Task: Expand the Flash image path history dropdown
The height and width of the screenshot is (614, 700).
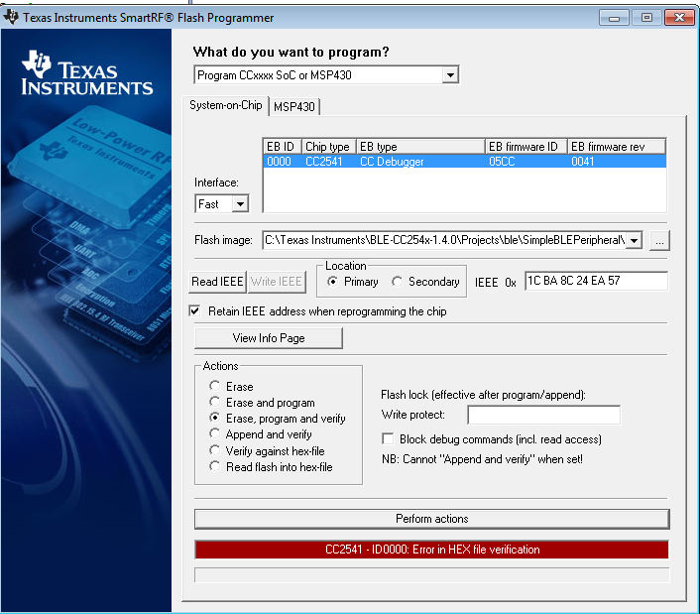Action: (634, 241)
